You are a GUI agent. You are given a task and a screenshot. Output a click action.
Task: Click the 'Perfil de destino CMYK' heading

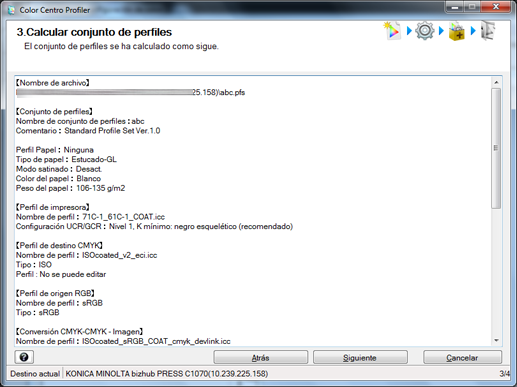[59, 245]
